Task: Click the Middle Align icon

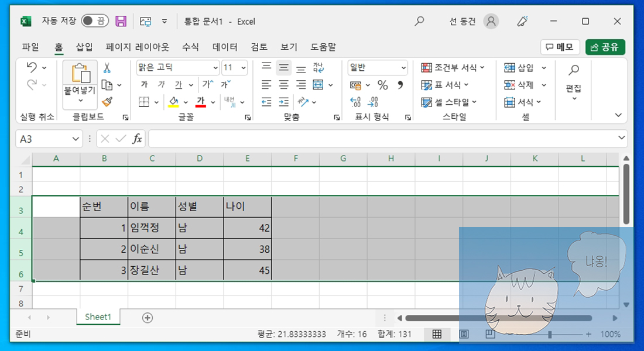Action: (x=283, y=67)
